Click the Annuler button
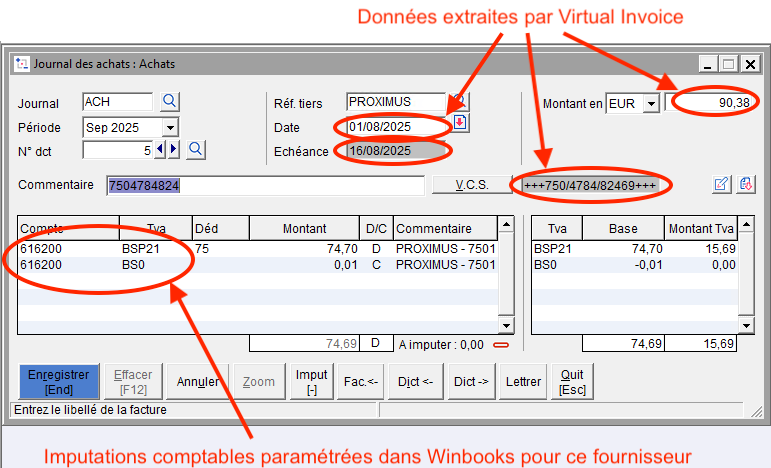The image size is (771, 468). (x=198, y=381)
